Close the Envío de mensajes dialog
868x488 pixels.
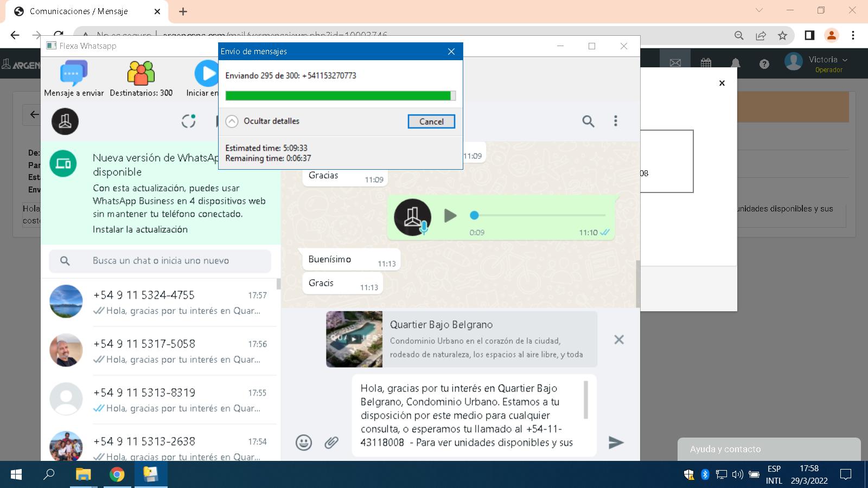click(x=451, y=52)
